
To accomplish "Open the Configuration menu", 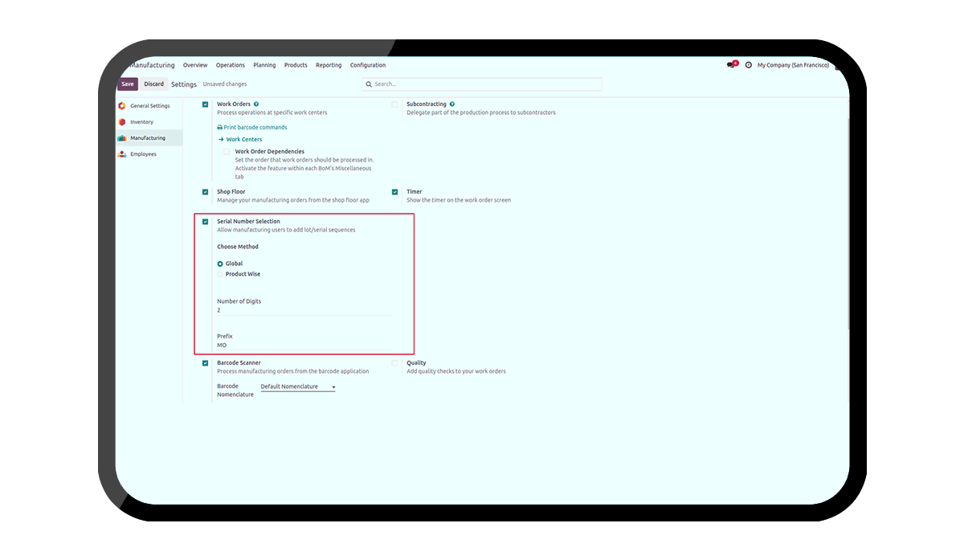I will (x=368, y=65).
